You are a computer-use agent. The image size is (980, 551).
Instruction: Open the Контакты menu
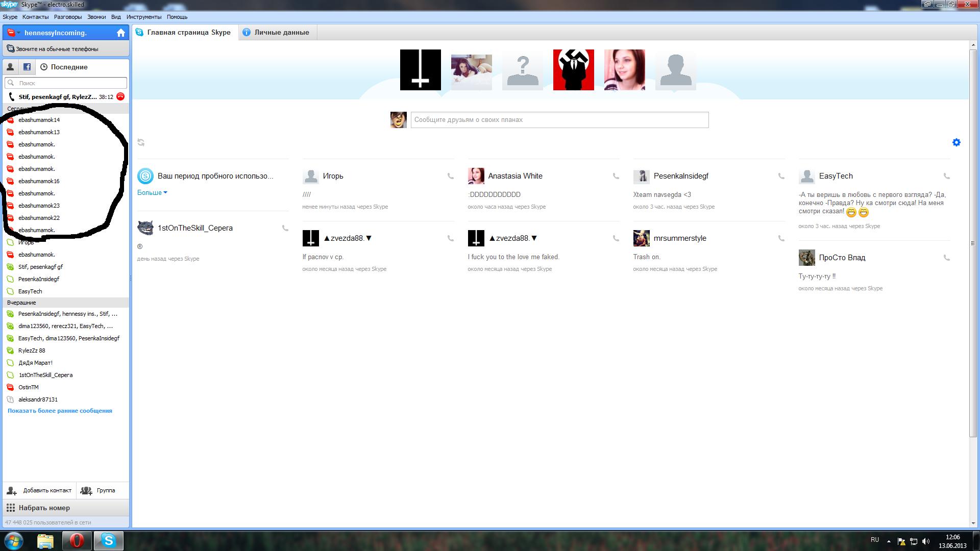35,17
